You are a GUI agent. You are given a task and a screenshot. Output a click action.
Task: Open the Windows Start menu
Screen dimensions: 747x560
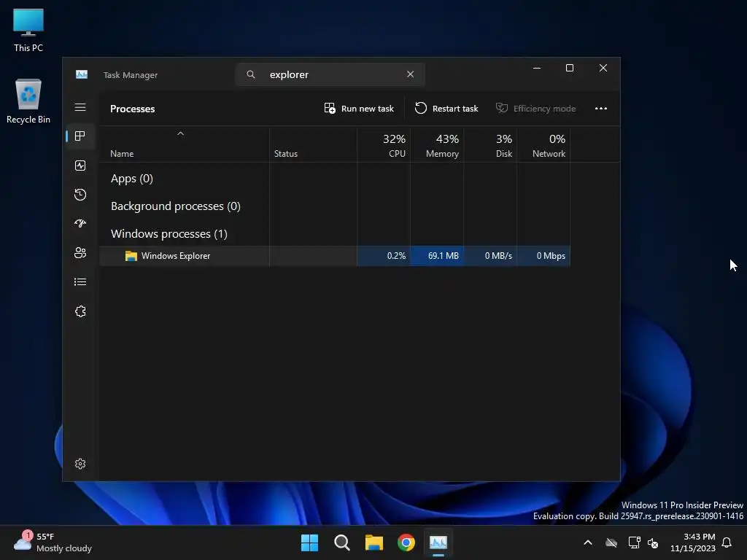309,542
